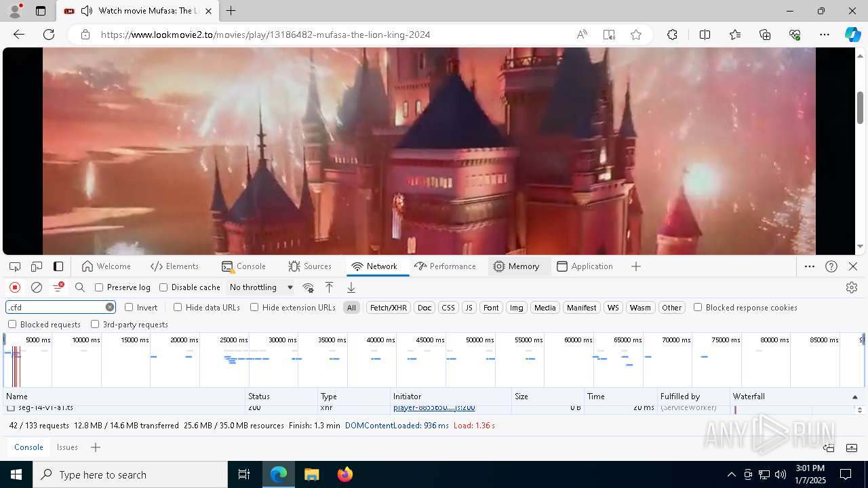Filter by Media requests
The height and width of the screenshot is (488, 868).
tap(545, 308)
